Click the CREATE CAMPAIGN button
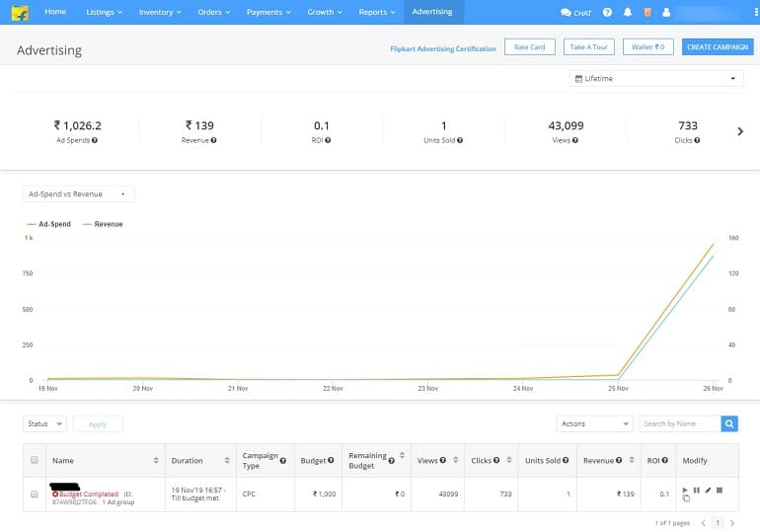The height and width of the screenshot is (532, 760). 718,47
